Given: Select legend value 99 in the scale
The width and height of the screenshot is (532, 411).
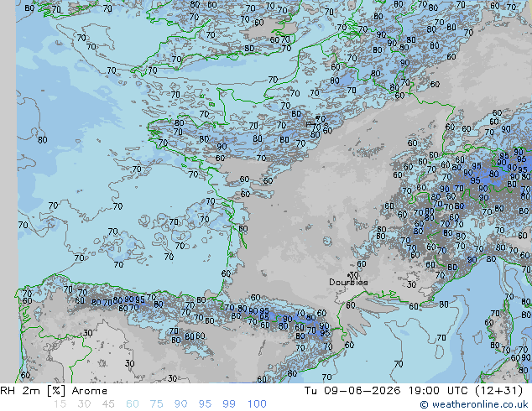Looking at the screenshot, I should click(229, 404).
